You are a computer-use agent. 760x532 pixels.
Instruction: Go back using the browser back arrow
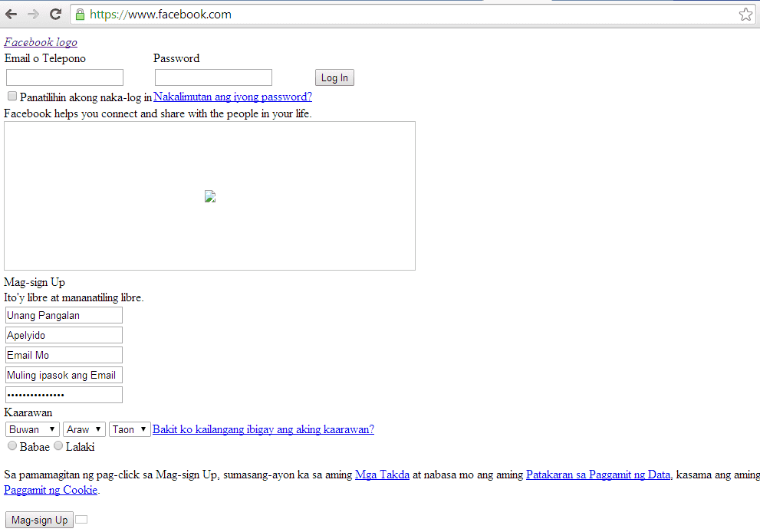click(x=12, y=15)
